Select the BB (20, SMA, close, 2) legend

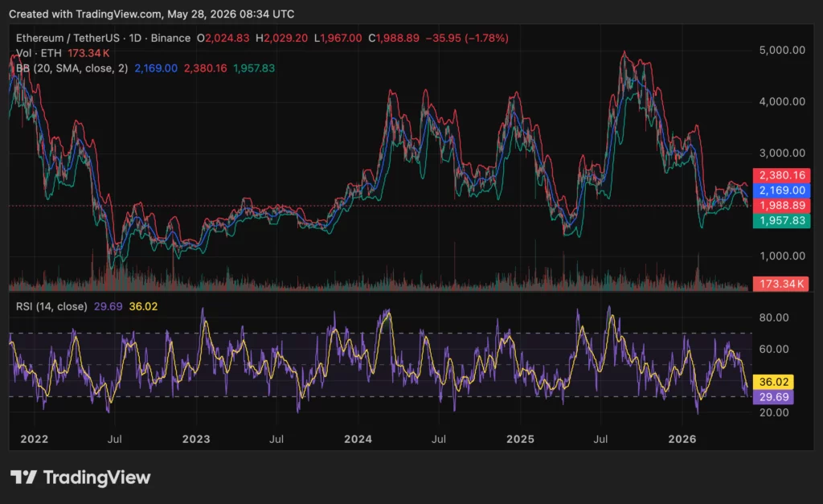click(72, 68)
